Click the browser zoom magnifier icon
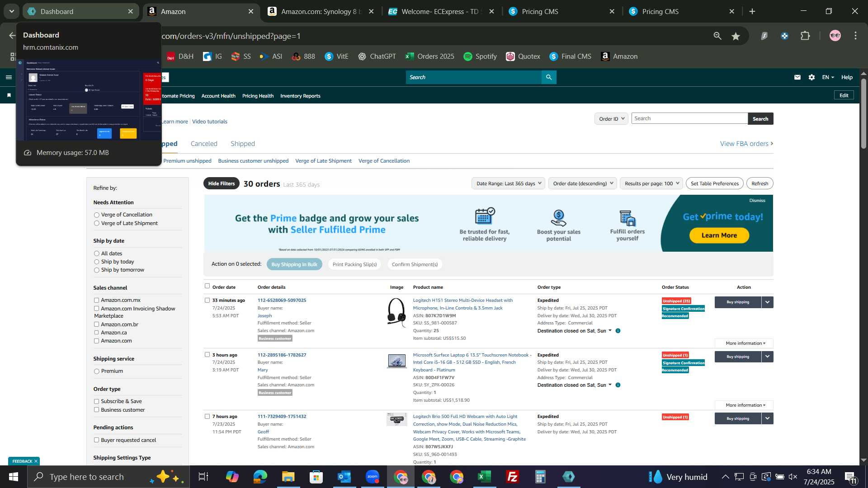The height and width of the screenshot is (488, 868). (x=717, y=36)
